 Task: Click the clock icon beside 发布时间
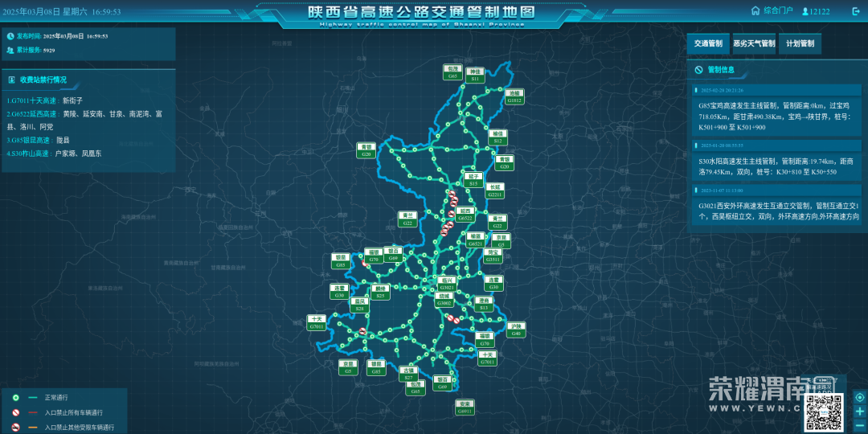pyautogui.click(x=10, y=36)
